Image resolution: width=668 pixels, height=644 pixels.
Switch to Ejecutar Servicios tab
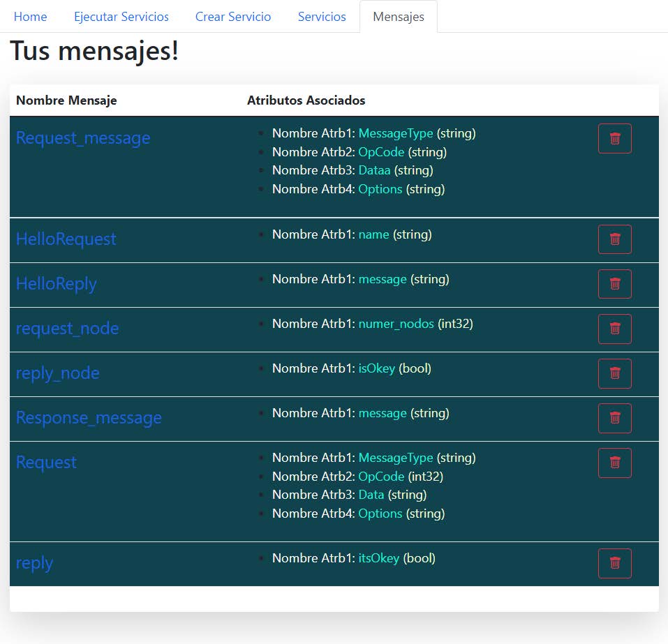(x=121, y=17)
